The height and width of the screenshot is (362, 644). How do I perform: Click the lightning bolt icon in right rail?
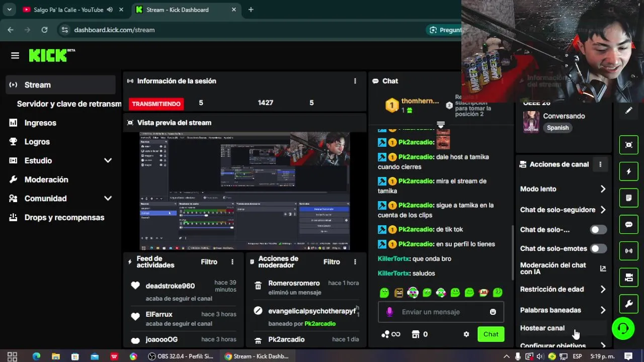(629, 171)
